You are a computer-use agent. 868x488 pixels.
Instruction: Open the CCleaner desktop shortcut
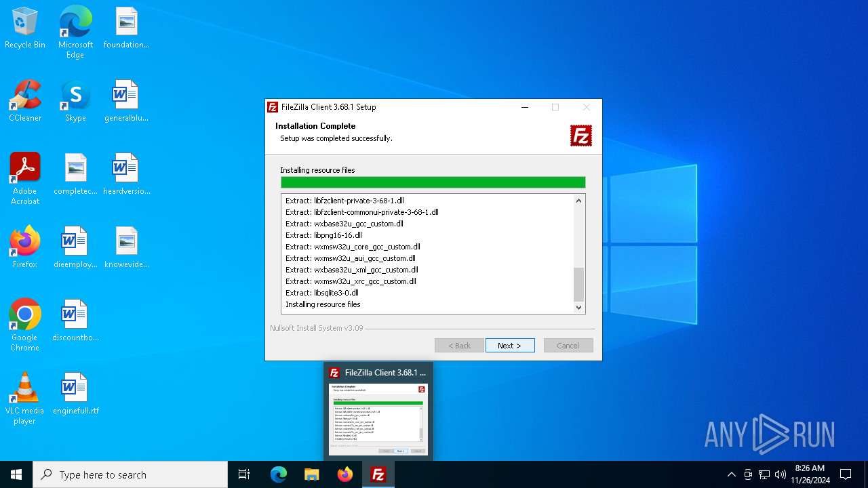point(25,102)
